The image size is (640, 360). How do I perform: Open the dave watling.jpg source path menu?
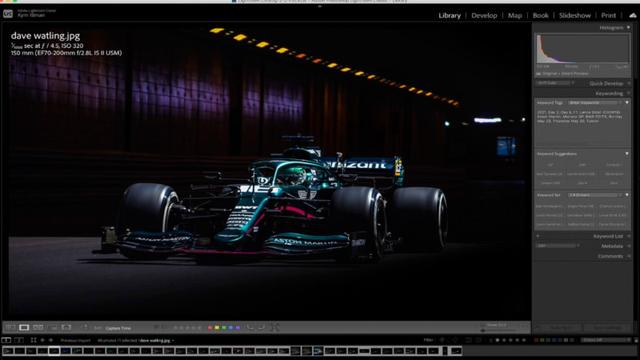point(157,340)
